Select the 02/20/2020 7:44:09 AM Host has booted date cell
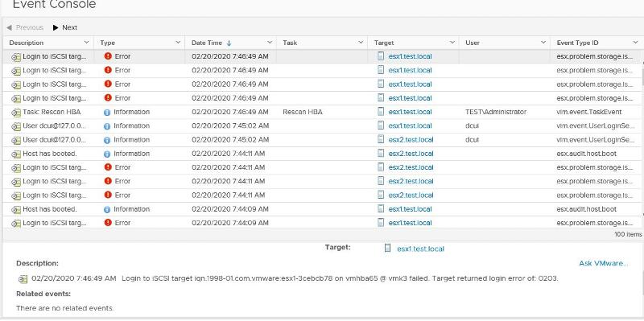 [x=231, y=209]
